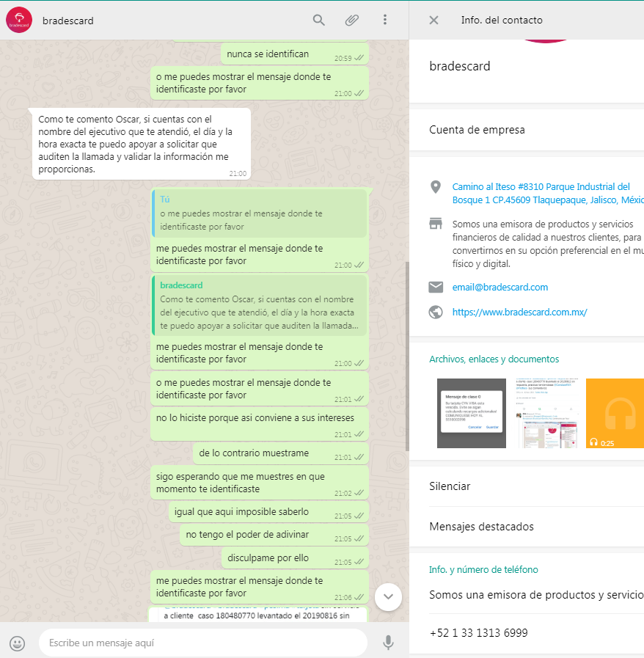Jump to latest messages with down chevron

pos(388,596)
